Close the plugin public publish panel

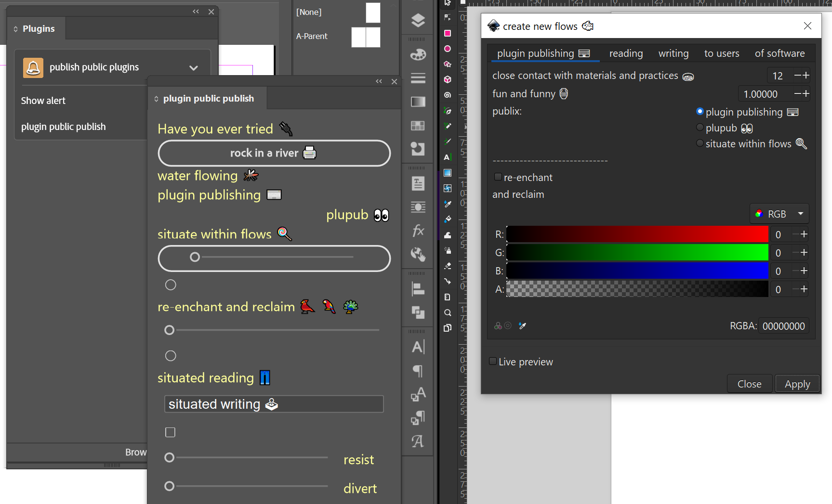(x=394, y=81)
